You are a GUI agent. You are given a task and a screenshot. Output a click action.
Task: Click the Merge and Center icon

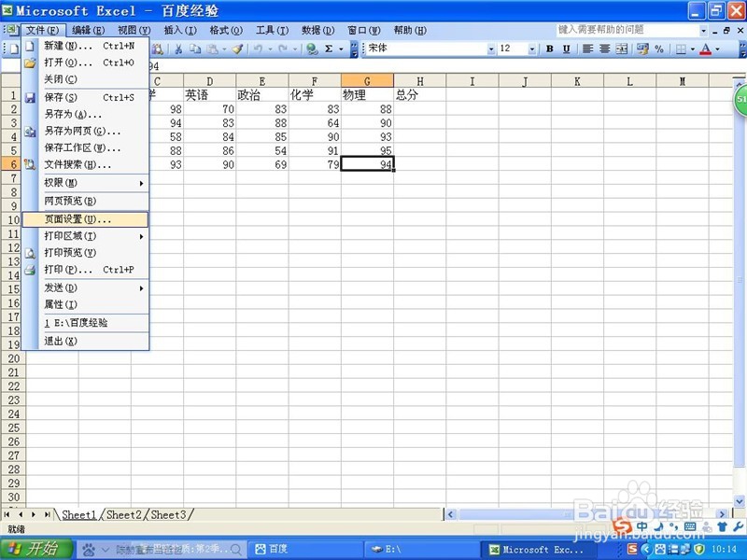pyautogui.click(x=622, y=49)
